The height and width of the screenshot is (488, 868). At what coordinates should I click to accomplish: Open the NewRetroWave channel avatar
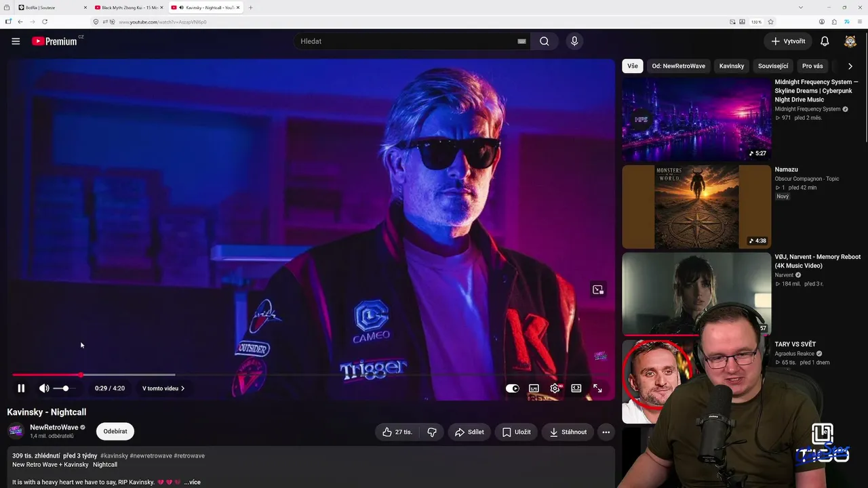(16, 431)
